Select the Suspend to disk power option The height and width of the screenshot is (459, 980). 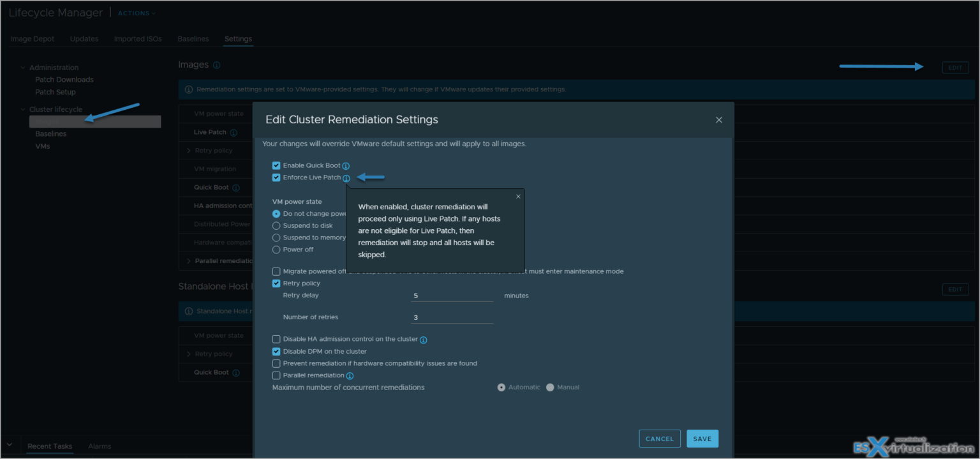(x=276, y=225)
